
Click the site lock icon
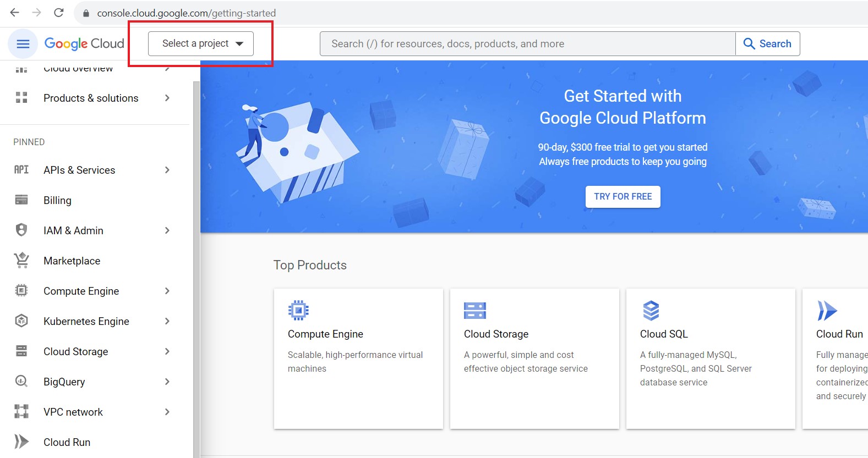[86, 13]
